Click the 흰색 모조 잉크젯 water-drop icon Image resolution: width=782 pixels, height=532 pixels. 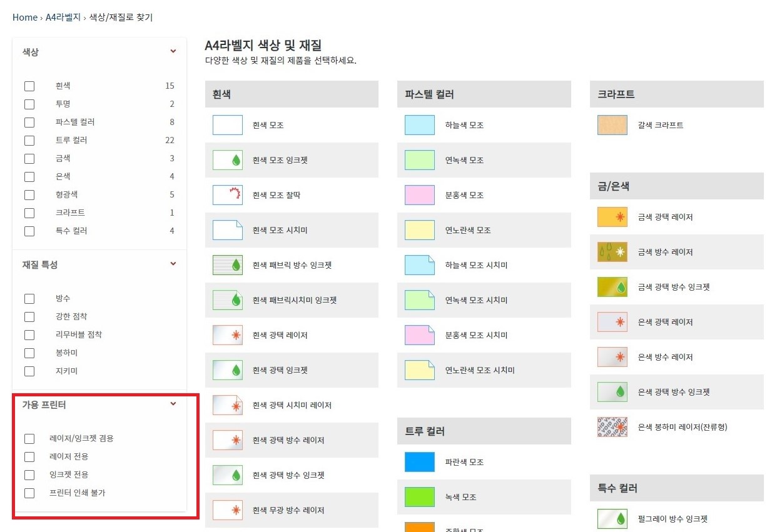click(228, 160)
